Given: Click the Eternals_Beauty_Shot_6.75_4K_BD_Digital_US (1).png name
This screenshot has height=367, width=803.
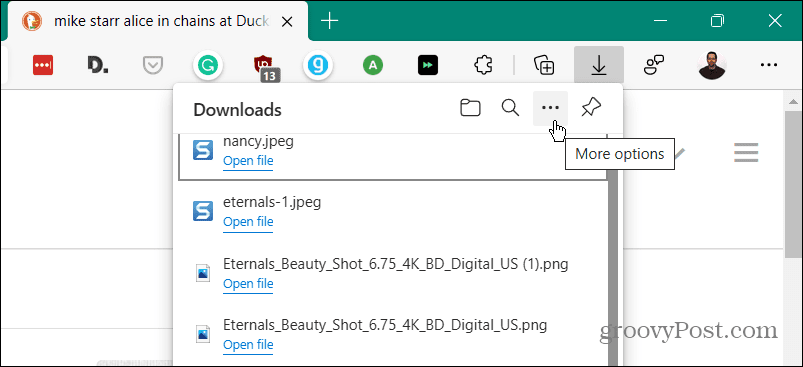Looking at the screenshot, I should (395, 264).
